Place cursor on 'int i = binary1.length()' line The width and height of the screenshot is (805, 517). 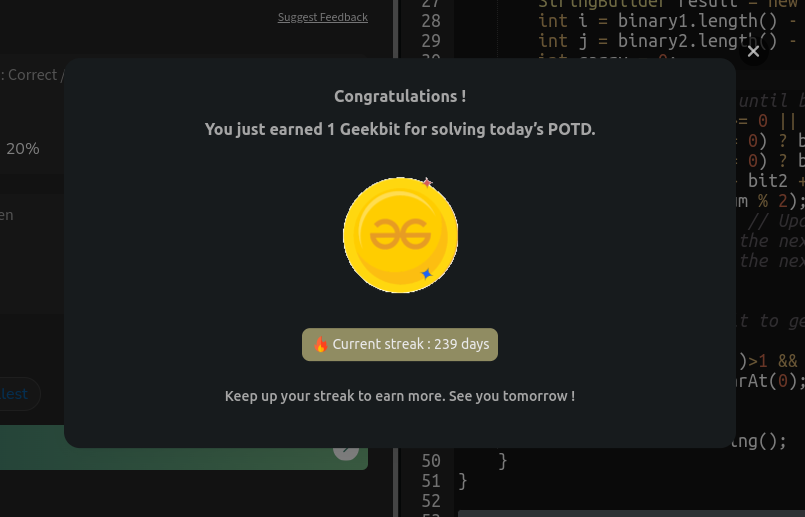[x=667, y=21]
